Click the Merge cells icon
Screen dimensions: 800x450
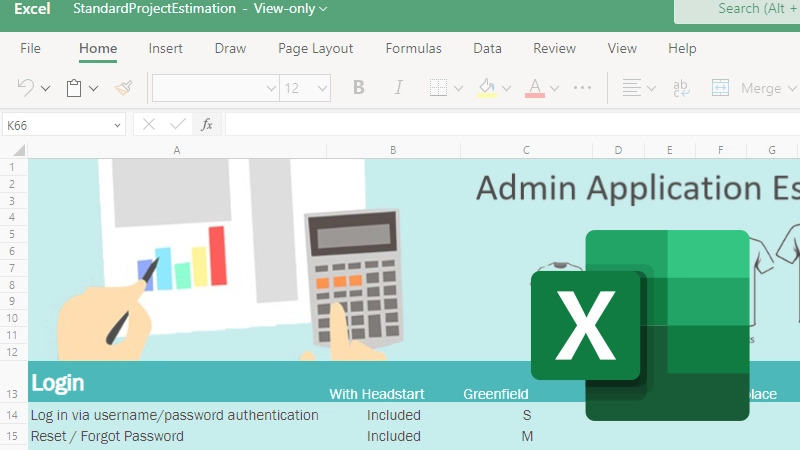click(720, 88)
